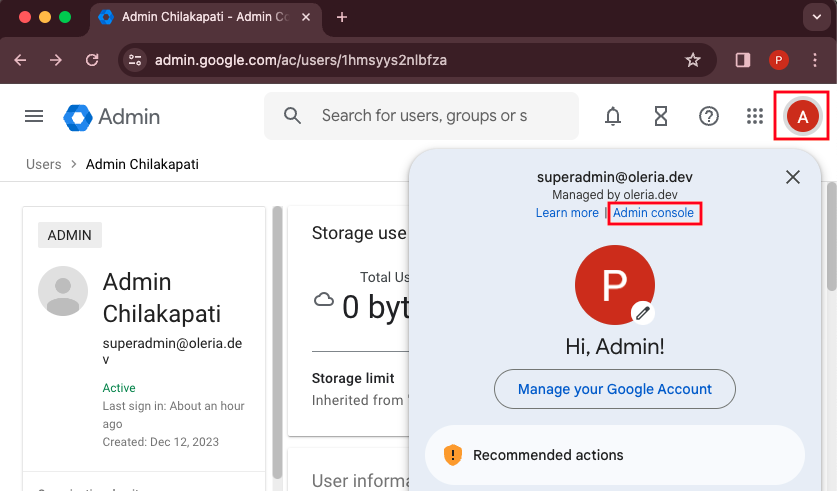
Task: Click the Managed by oleria.dev text
Action: (x=614, y=195)
